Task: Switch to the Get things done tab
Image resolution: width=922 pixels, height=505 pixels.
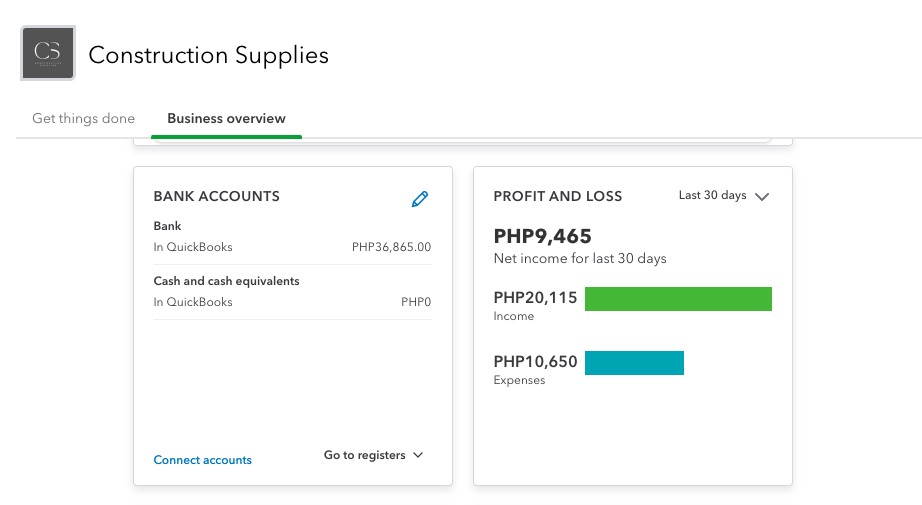Action: pyautogui.click(x=83, y=118)
